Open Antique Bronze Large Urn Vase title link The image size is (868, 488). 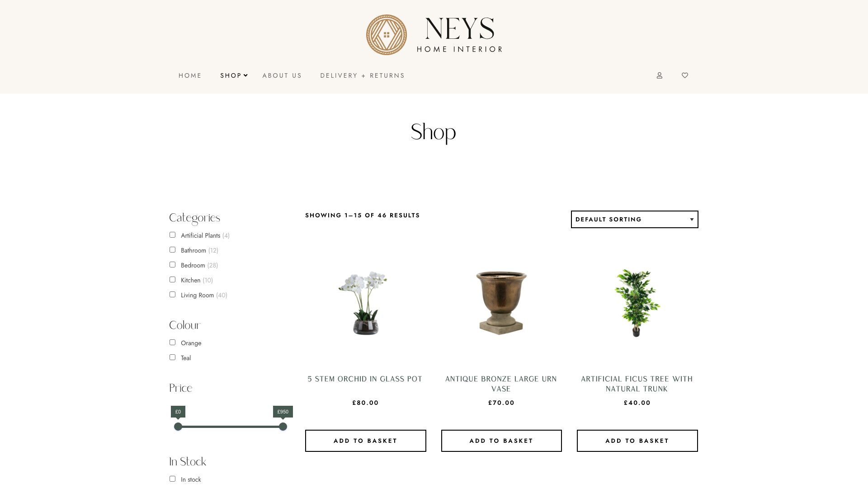click(x=501, y=384)
